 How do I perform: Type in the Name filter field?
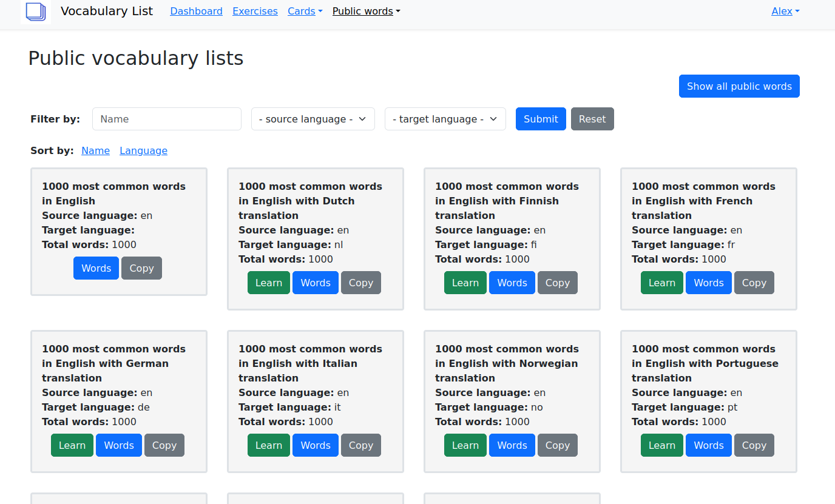coord(166,119)
